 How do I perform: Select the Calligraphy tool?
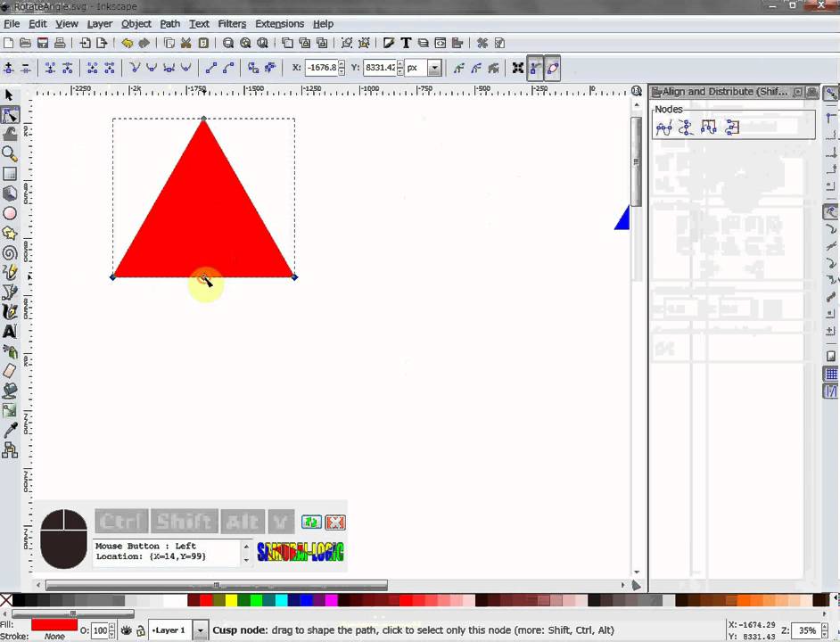click(10, 312)
